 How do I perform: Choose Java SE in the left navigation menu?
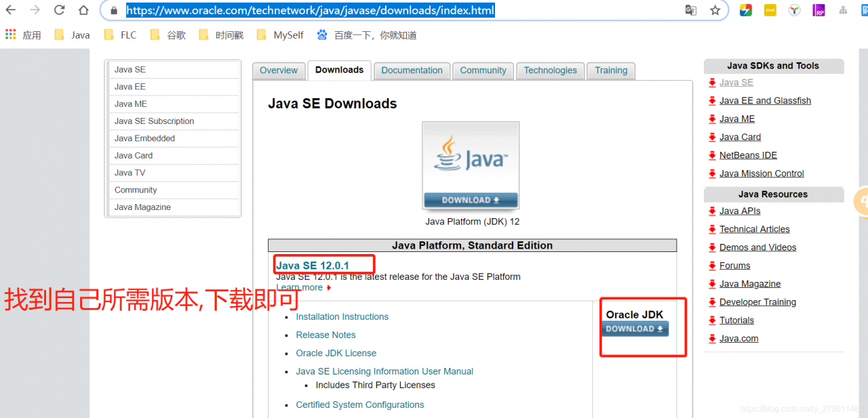click(x=174, y=70)
